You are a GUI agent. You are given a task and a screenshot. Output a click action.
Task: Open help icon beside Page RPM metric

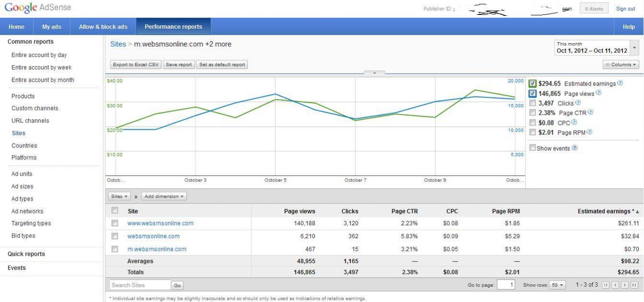589,132
